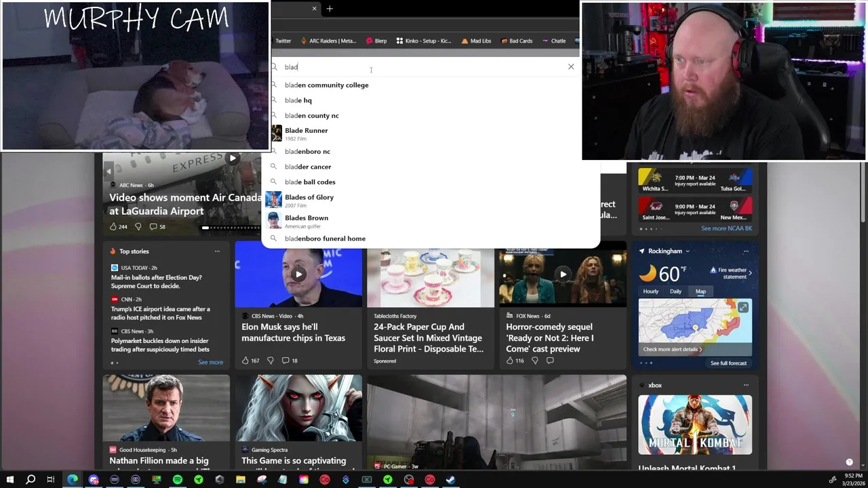The width and height of the screenshot is (868, 488).
Task: Click See full forecast button
Action: point(728,363)
